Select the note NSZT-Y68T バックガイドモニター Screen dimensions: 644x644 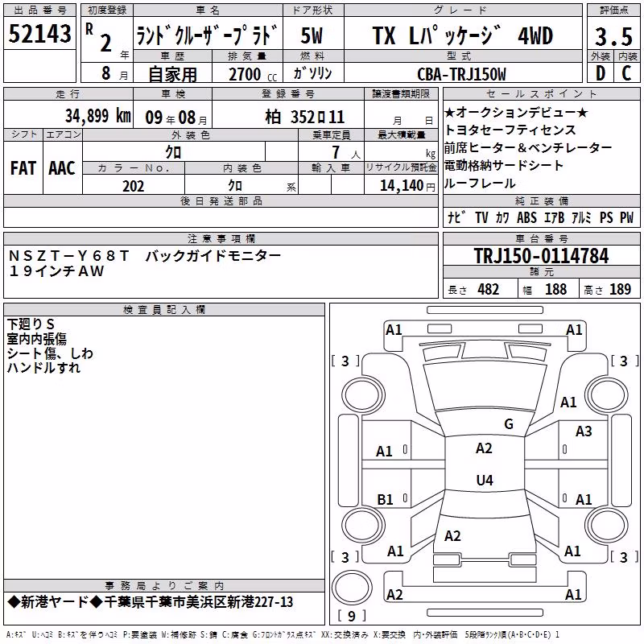(x=145, y=256)
